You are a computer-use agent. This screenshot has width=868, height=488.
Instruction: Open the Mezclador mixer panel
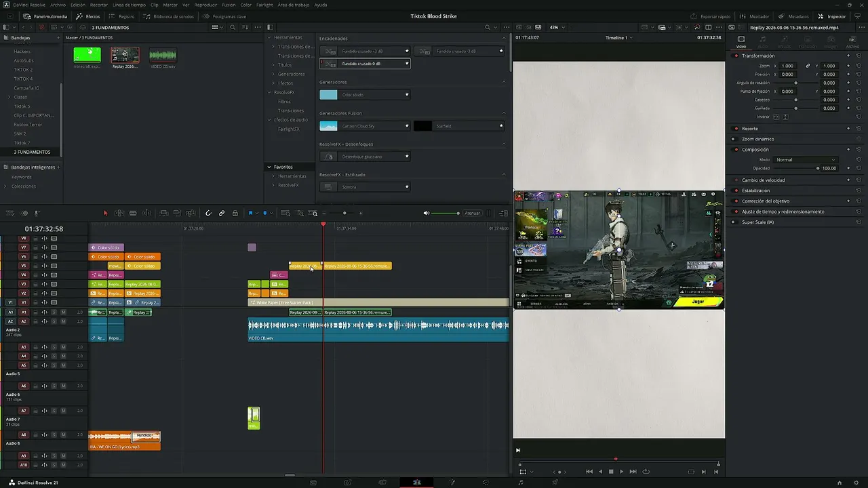pyautogui.click(x=754, y=16)
